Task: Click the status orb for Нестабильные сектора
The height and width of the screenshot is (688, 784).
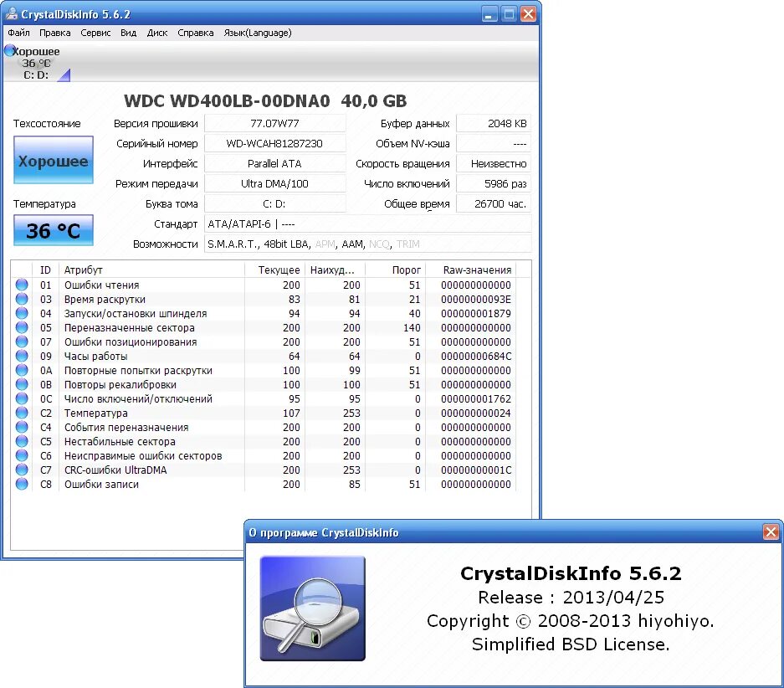Action: coord(22,441)
